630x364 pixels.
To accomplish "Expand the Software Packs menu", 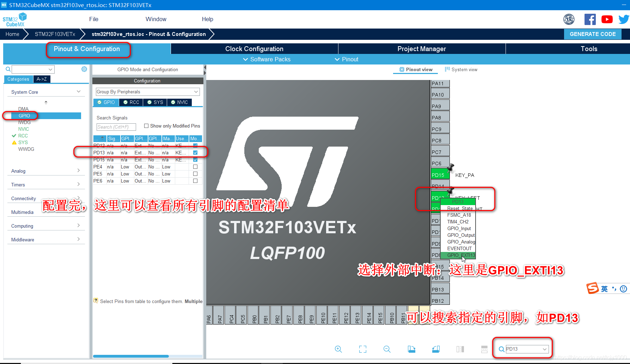I will [267, 59].
